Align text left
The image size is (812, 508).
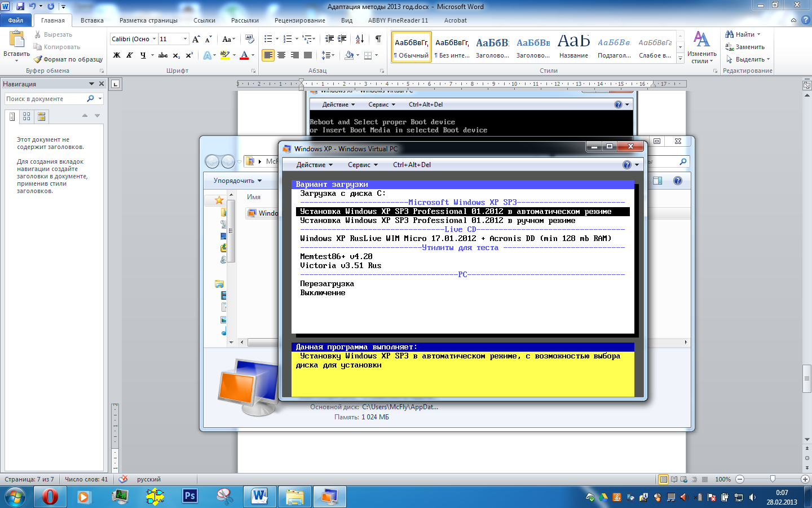268,55
